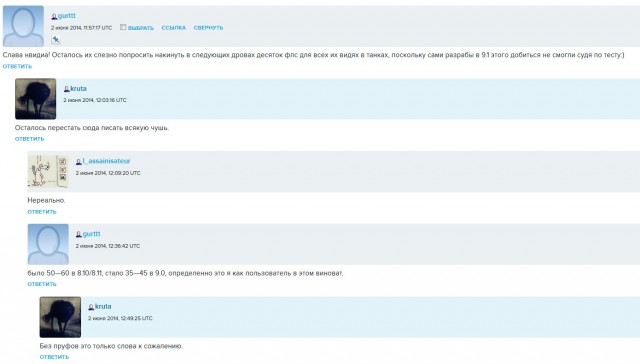Click the ВЫБРАТЬ link

click(141, 28)
